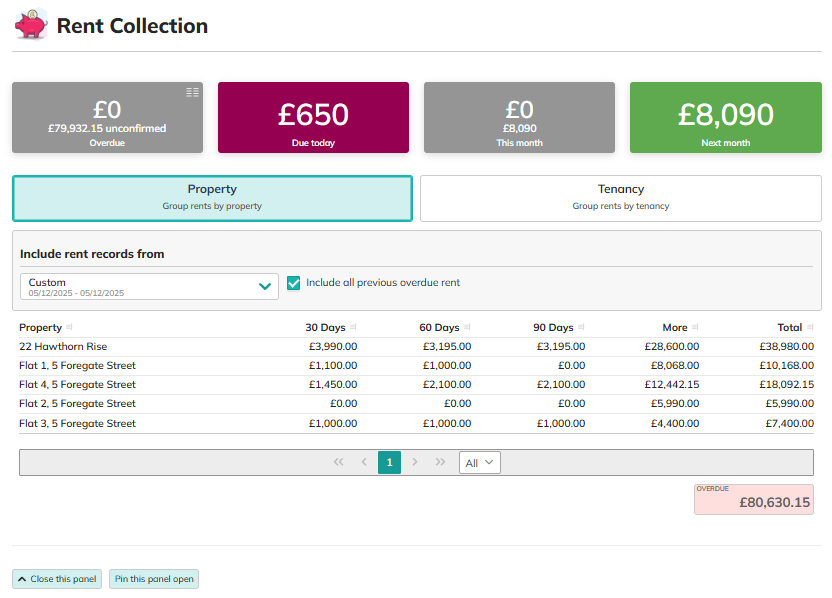Sort by the Total column icon
The width and height of the screenshot is (832, 598).
(x=810, y=327)
